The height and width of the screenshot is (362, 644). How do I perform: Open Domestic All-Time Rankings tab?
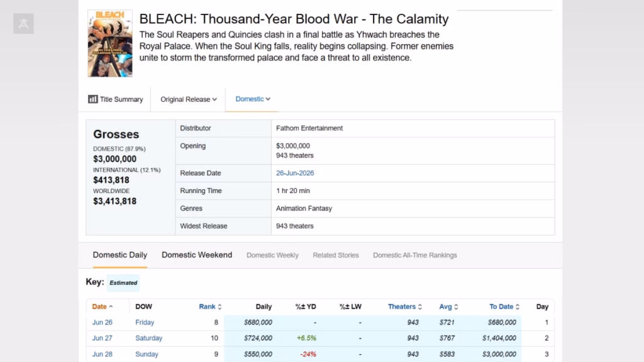click(415, 255)
